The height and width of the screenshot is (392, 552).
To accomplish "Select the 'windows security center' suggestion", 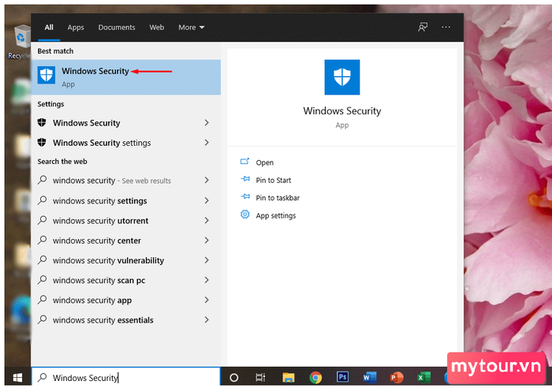I will pos(125,241).
